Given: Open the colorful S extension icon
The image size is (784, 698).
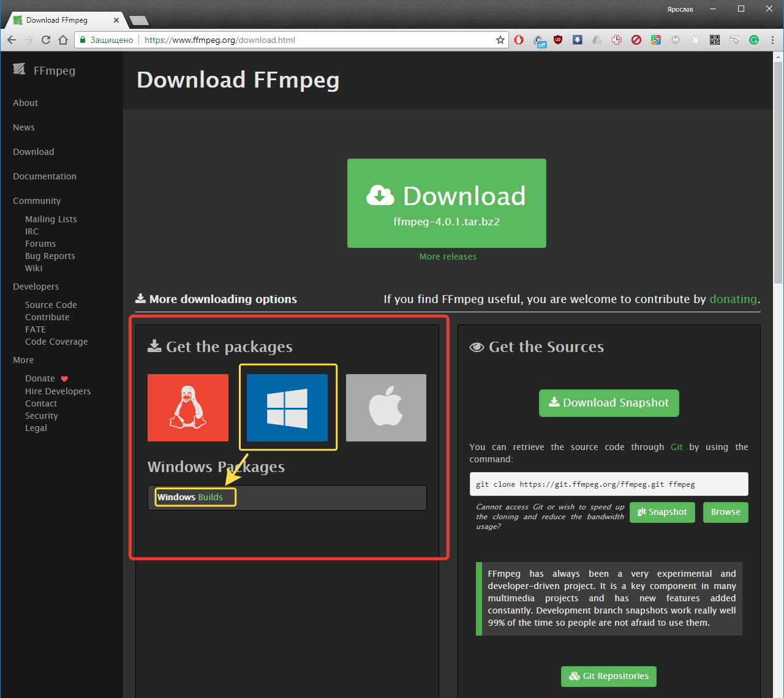Looking at the screenshot, I should tap(656, 40).
